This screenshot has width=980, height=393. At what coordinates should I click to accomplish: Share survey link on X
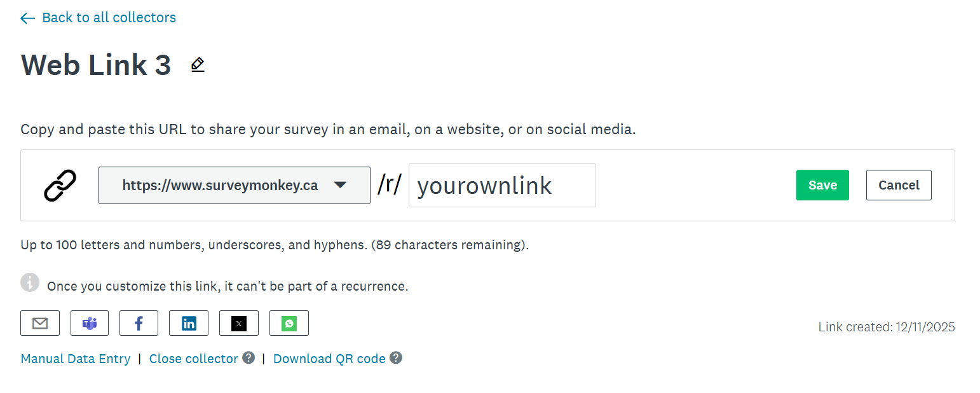coord(239,323)
